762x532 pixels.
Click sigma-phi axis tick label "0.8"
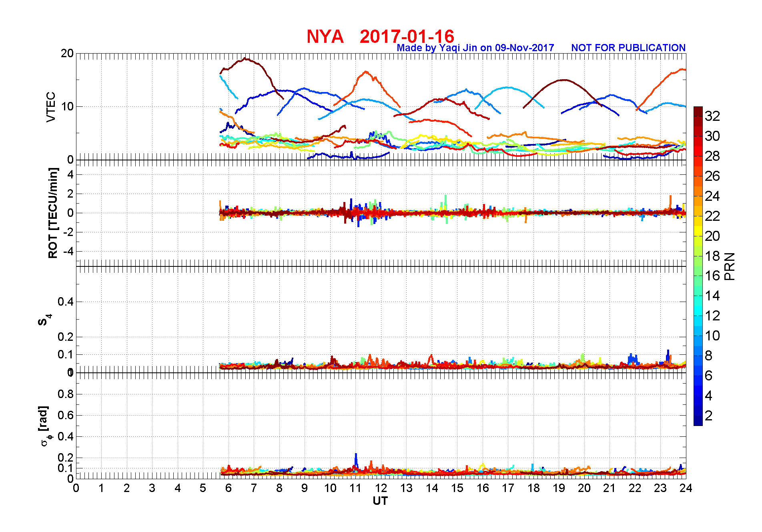[66, 394]
